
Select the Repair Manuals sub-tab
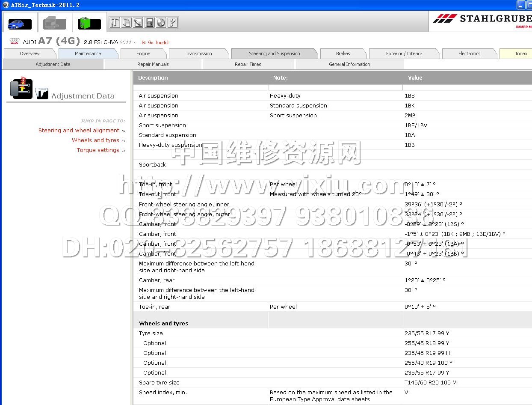[153, 64]
